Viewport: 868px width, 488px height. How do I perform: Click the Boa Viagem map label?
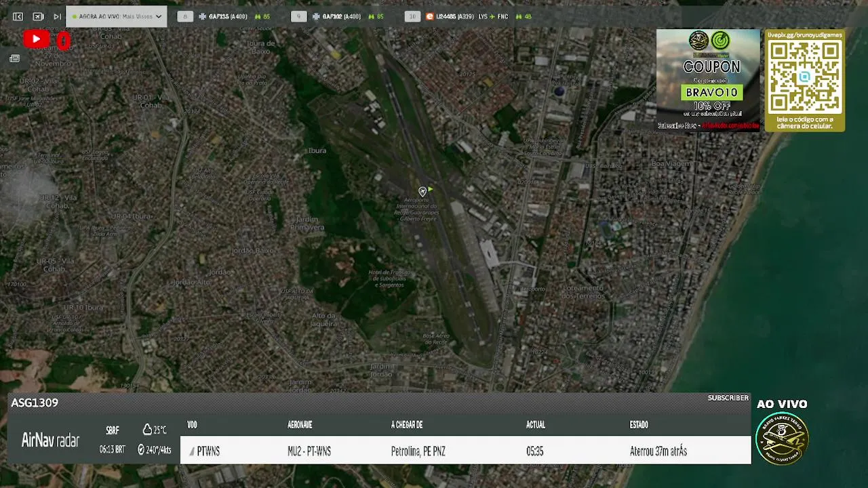click(x=670, y=163)
